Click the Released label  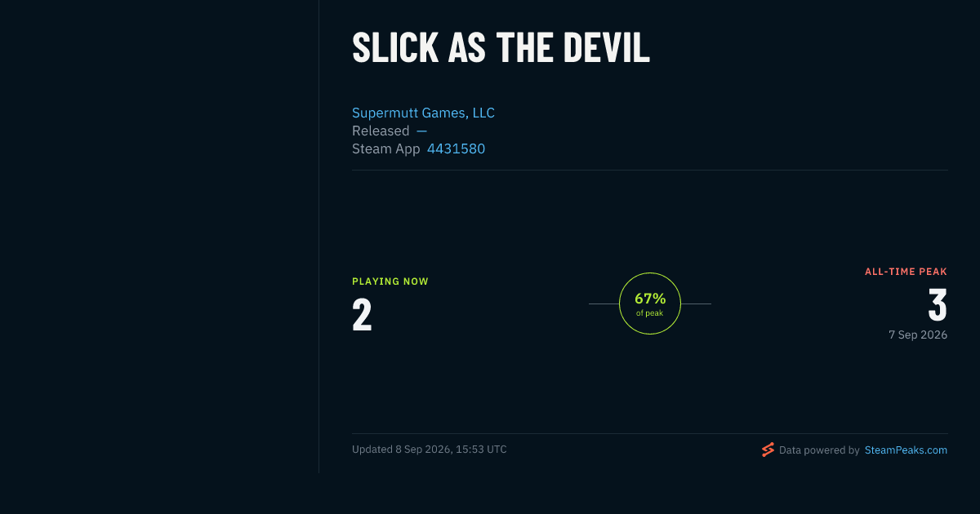click(x=381, y=131)
